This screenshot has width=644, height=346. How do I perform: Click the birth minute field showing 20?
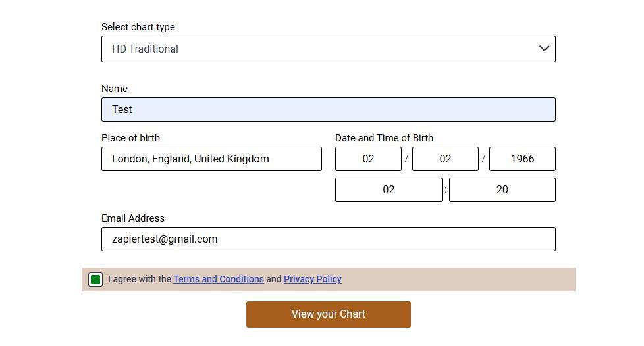point(502,190)
